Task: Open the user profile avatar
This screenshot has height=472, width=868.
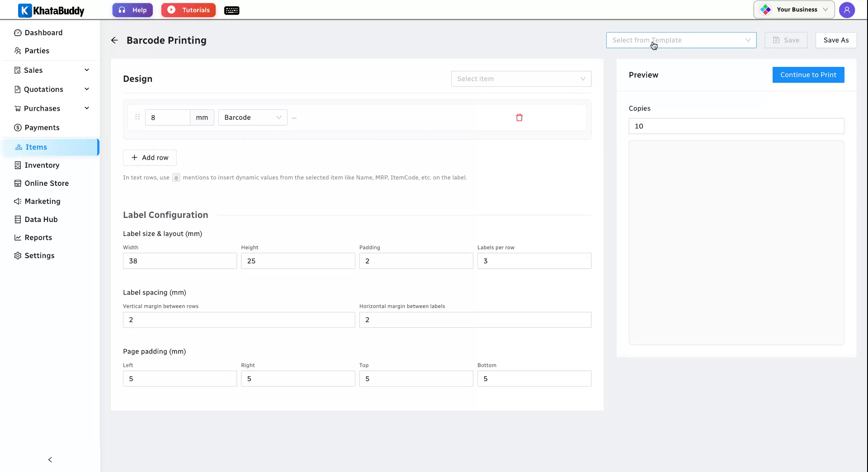Action: (x=847, y=10)
